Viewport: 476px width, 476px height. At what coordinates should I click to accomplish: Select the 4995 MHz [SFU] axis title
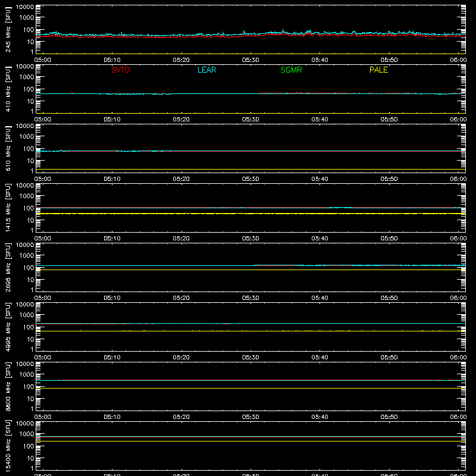8,327
